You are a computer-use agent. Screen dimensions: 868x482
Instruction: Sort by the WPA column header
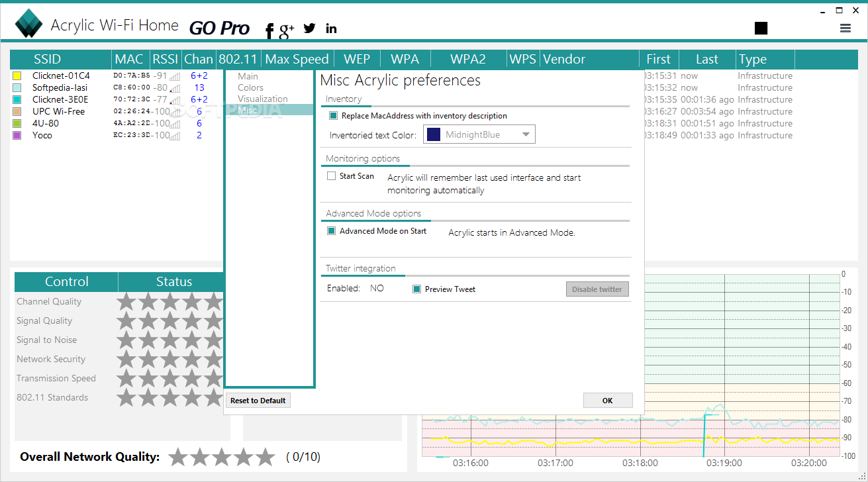[405, 59]
